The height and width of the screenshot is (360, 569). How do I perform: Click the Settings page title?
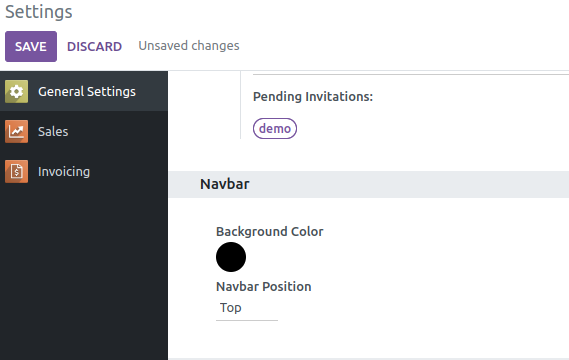[x=39, y=12]
